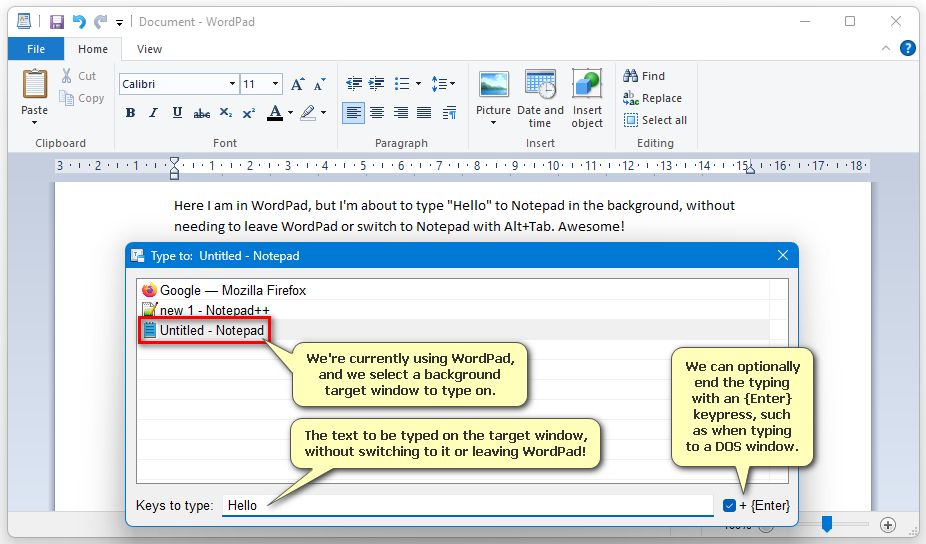Image resolution: width=926 pixels, height=544 pixels.
Task: Click the Replace button
Action: [652, 98]
